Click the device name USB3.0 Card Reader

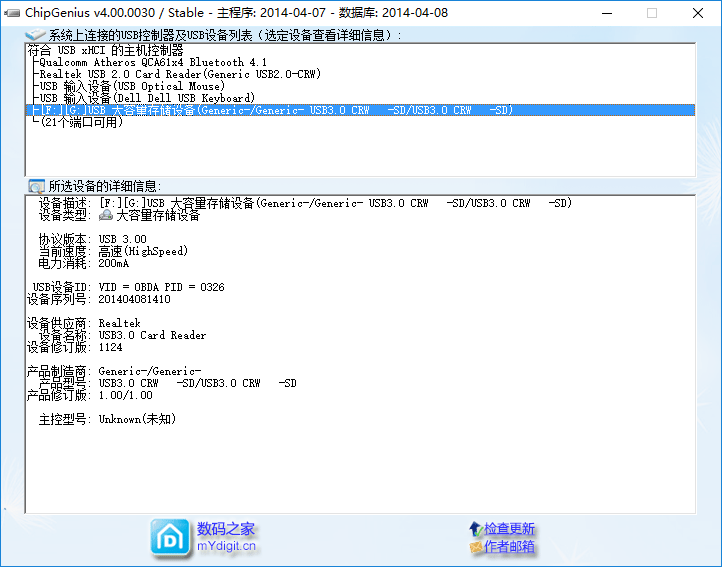pos(152,335)
